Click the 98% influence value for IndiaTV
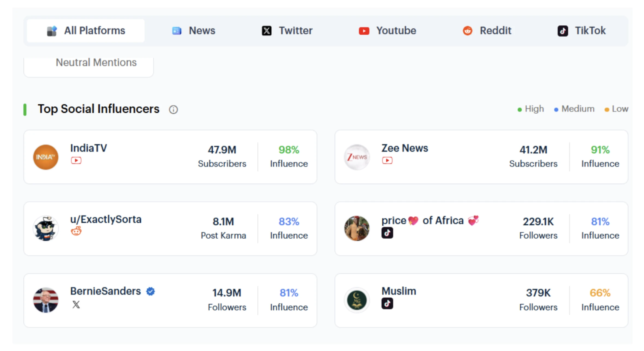Screen dimensions: 644x351 (x=289, y=150)
